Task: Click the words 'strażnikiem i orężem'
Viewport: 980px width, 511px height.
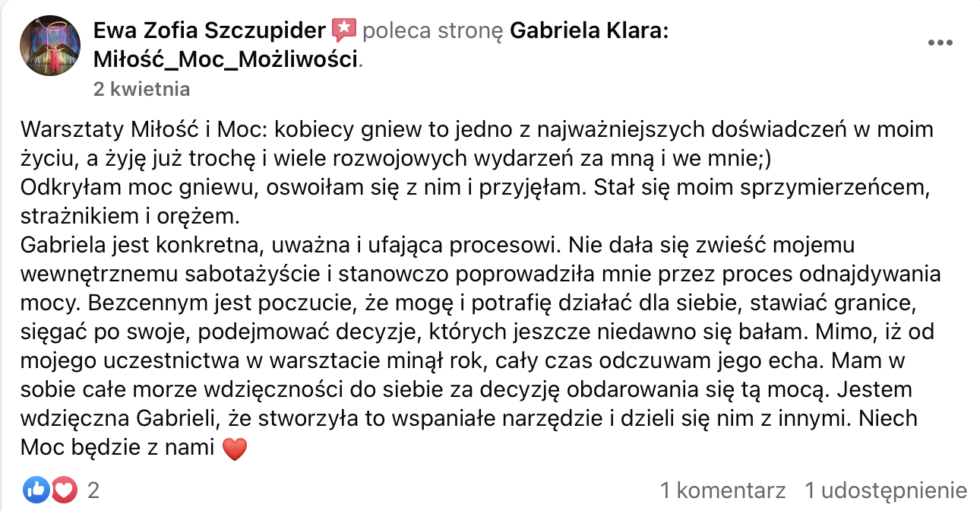Action: (129, 217)
